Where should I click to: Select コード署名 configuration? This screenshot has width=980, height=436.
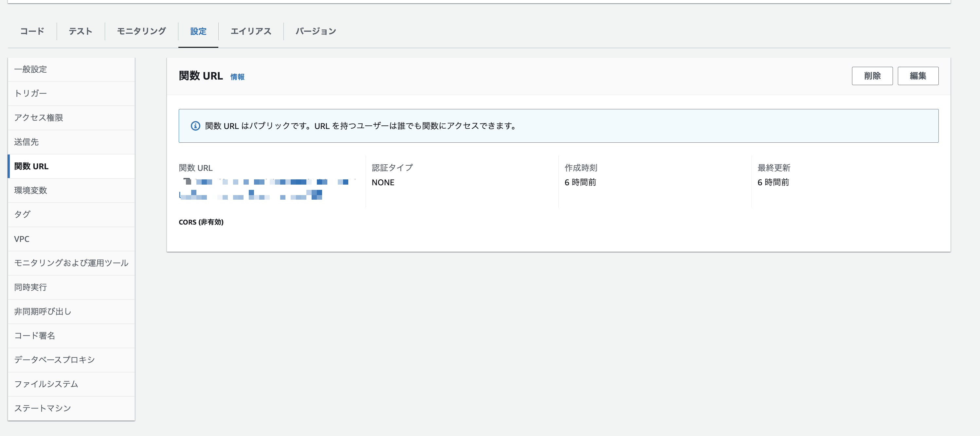[x=35, y=336]
